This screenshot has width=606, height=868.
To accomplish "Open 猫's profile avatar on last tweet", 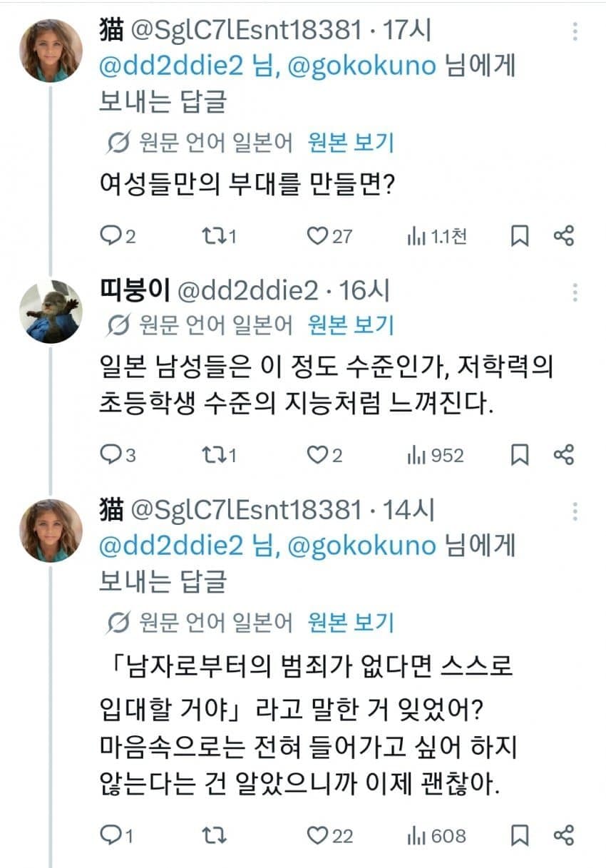I will 50,530.
